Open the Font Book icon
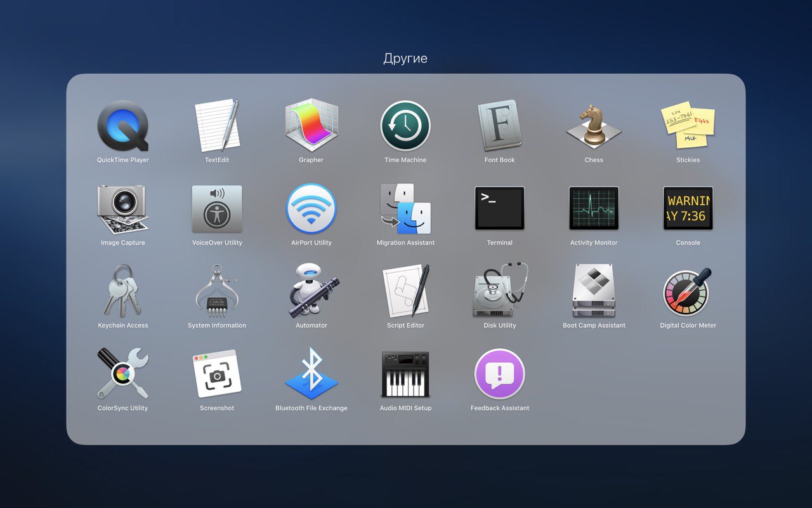This screenshot has width=812, height=508. [500, 126]
